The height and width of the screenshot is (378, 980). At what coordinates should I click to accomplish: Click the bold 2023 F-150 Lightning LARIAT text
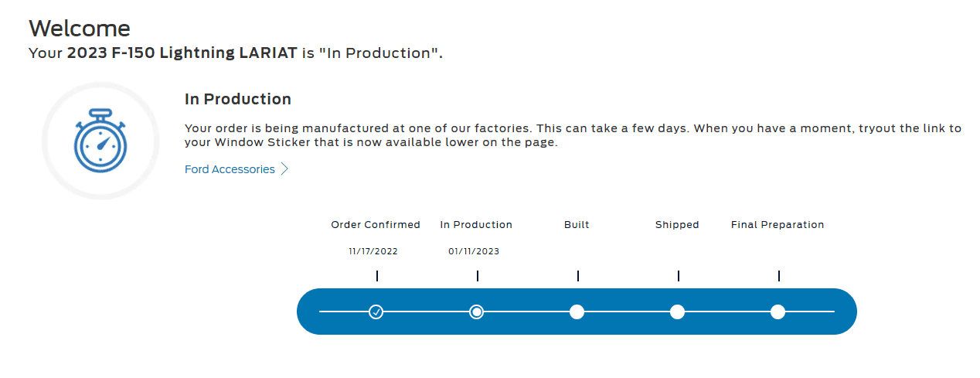182,53
